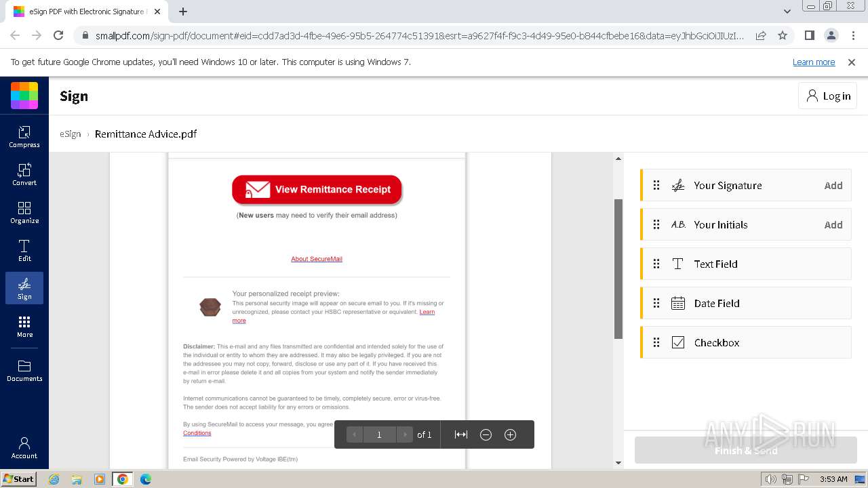This screenshot has height=488, width=868.
Task: Open the About SecureMail link
Action: tap(317, 259)
